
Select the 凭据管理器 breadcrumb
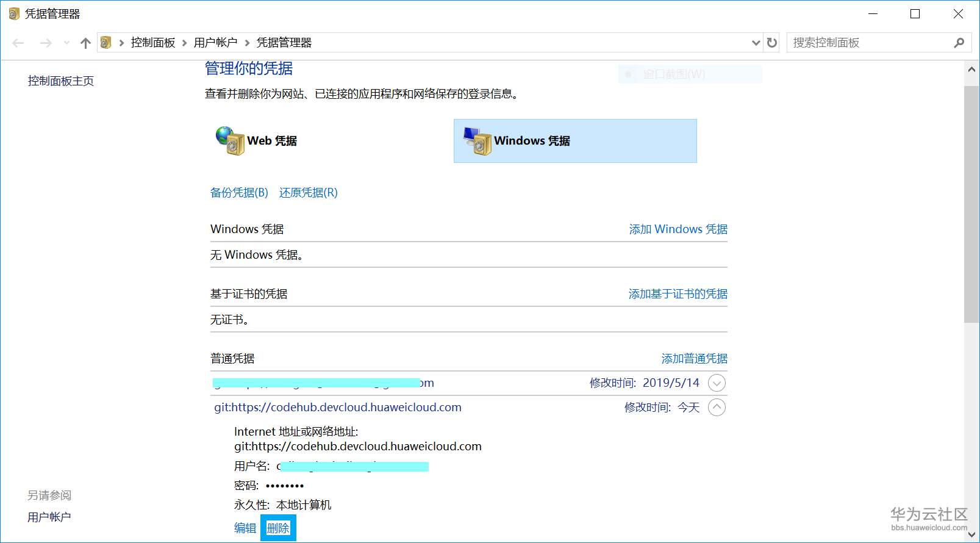[x=284, y=43]
